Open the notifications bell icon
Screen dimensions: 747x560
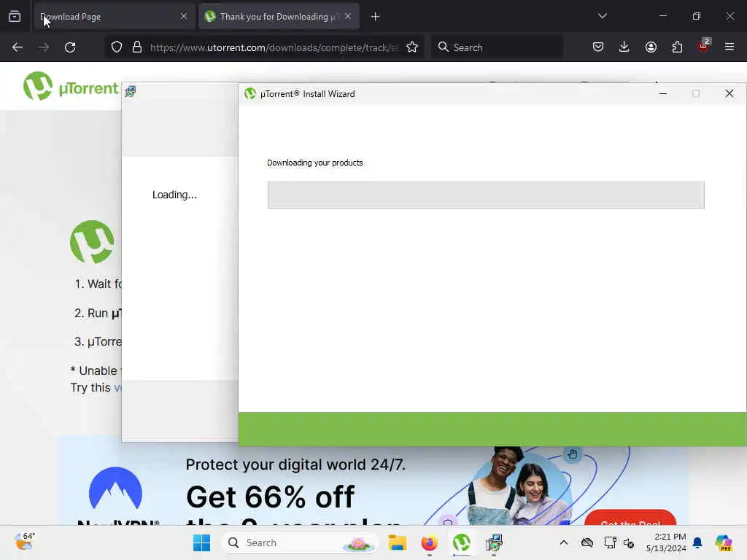pyautogui.click(x=697, y=542)
